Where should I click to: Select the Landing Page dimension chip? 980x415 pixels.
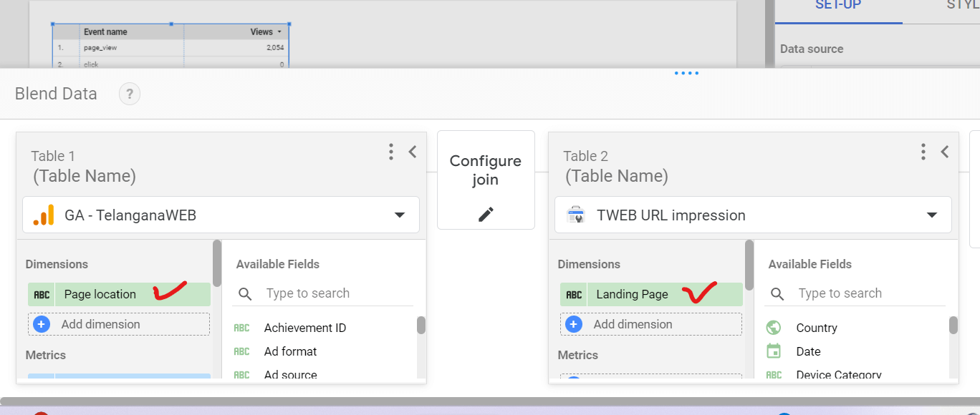click(x=632, y=294)
